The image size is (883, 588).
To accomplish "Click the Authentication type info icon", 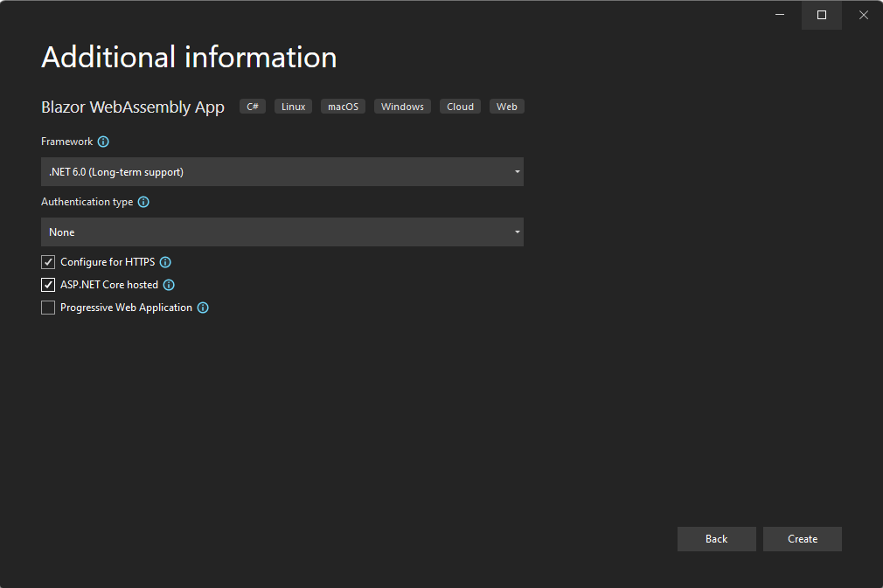I will (143, 202).
